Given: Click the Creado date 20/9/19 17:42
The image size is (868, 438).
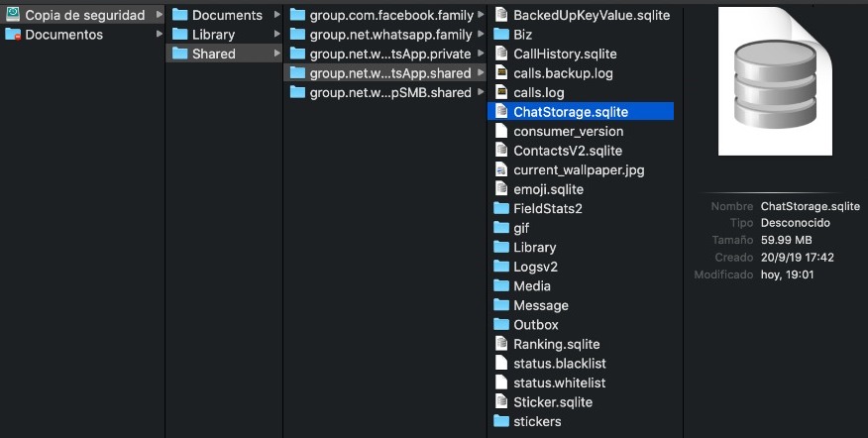Looking at the screenshot, I should (x=797, y=257).
